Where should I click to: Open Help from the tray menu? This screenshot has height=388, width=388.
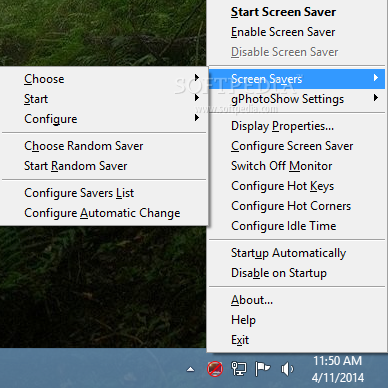point(297,320)
